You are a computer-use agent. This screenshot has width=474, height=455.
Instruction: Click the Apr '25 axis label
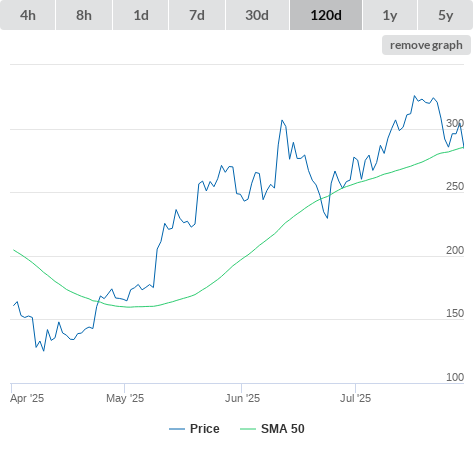(27, 398)
